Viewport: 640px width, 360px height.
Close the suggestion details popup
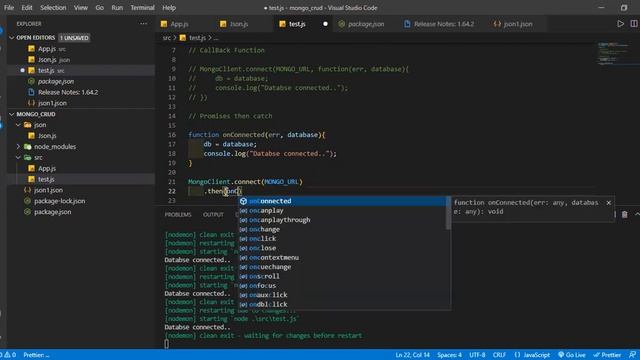[x=609, y=202]
